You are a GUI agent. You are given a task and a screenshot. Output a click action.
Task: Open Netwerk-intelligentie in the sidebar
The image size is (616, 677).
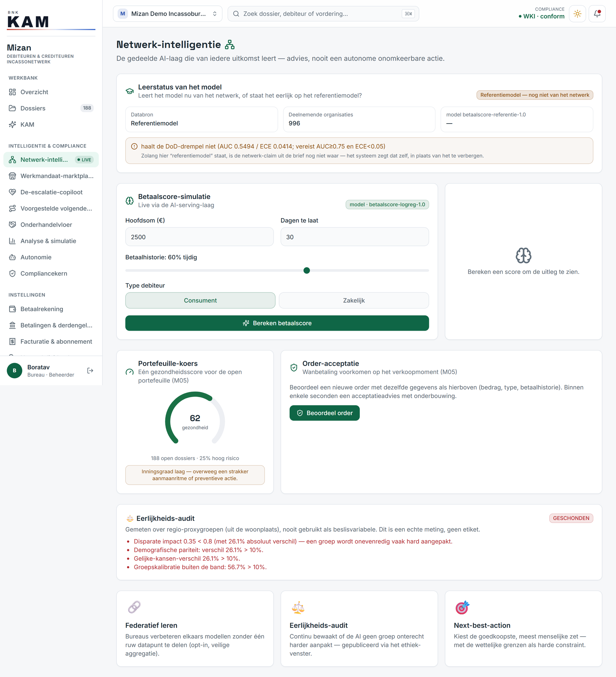[x=51, y=160]
